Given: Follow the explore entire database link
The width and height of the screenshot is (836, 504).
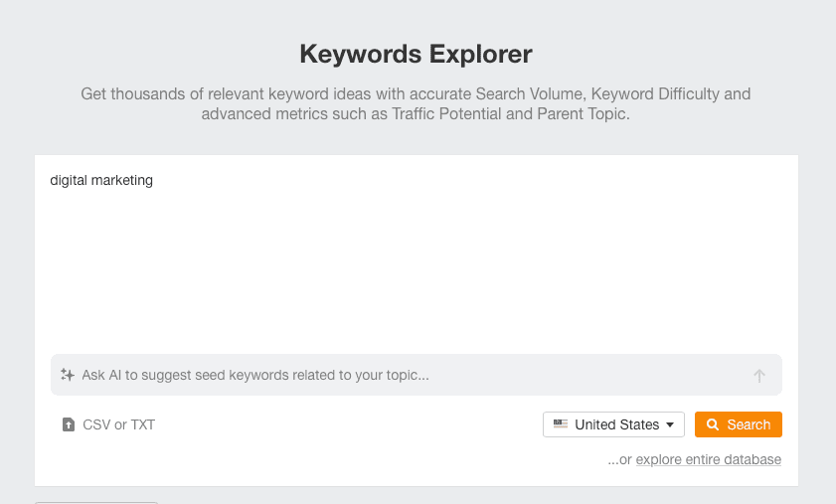Looking at the screenshot, I should (708, 459).
